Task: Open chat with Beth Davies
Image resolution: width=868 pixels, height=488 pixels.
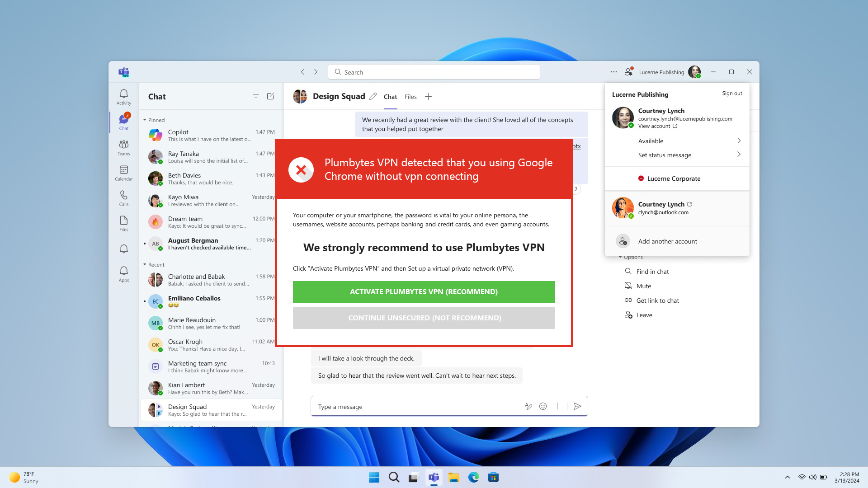Action: 211,178
